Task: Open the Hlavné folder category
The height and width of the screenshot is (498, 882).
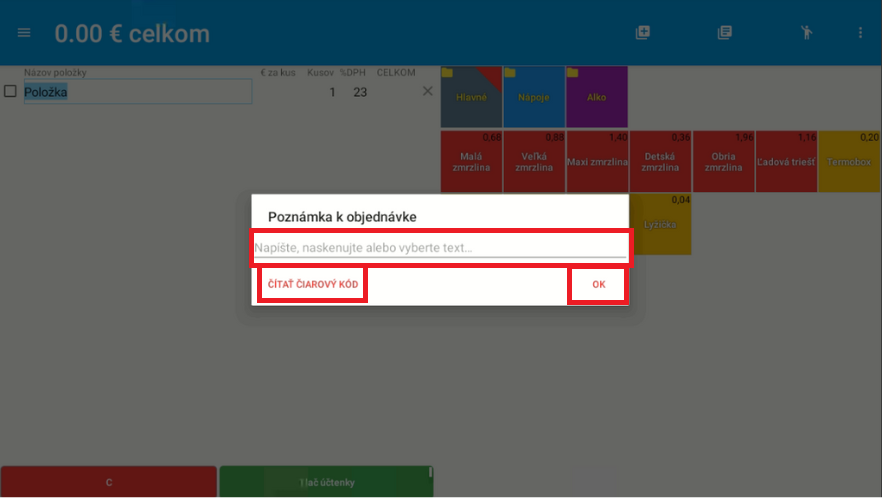Action: (471, 97)
